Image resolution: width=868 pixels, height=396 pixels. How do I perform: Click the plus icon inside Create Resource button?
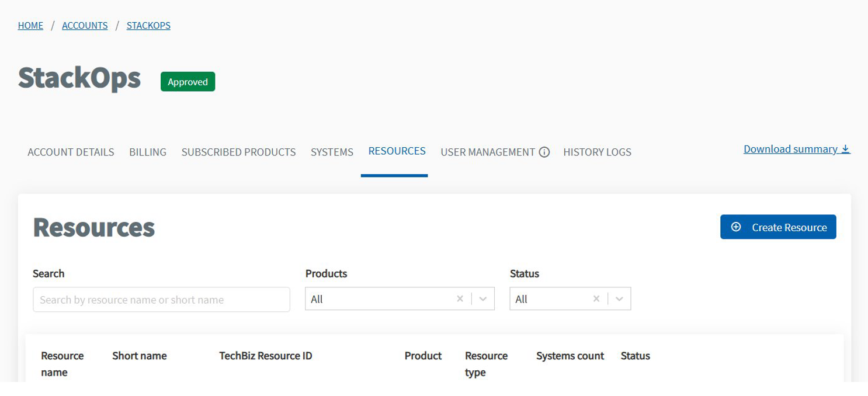735,227
